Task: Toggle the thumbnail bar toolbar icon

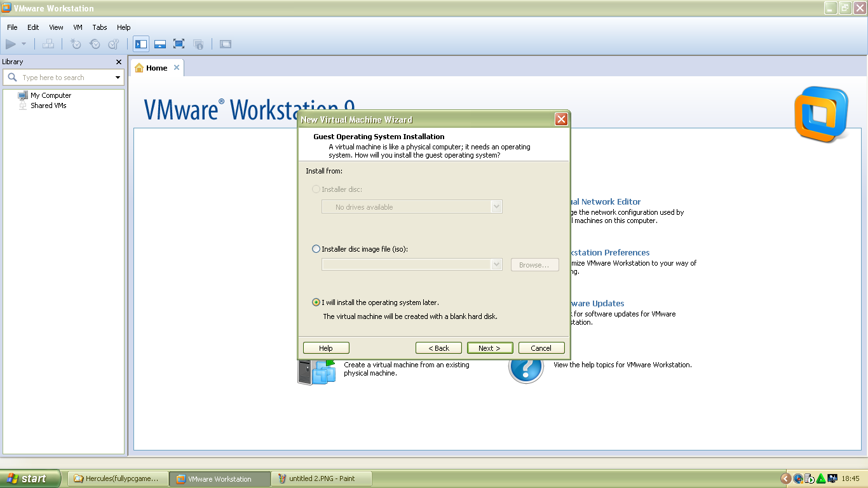Action: click(x=160, y=44)
